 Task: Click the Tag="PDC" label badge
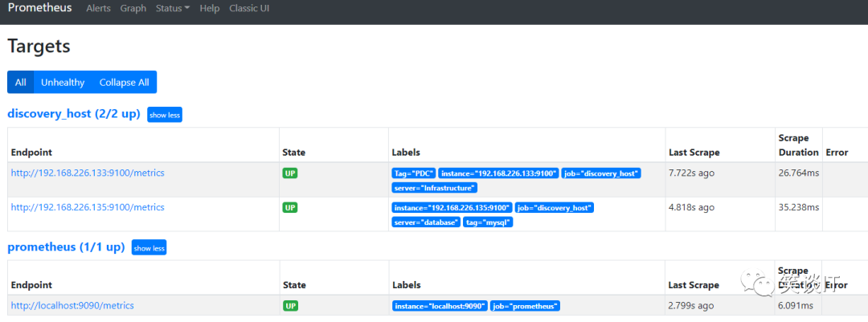coord(413,173)
